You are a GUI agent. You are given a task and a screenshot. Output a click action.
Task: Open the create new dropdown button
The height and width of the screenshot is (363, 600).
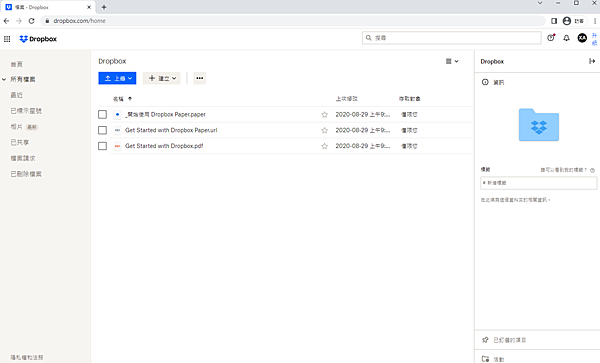tap(161, 78)
